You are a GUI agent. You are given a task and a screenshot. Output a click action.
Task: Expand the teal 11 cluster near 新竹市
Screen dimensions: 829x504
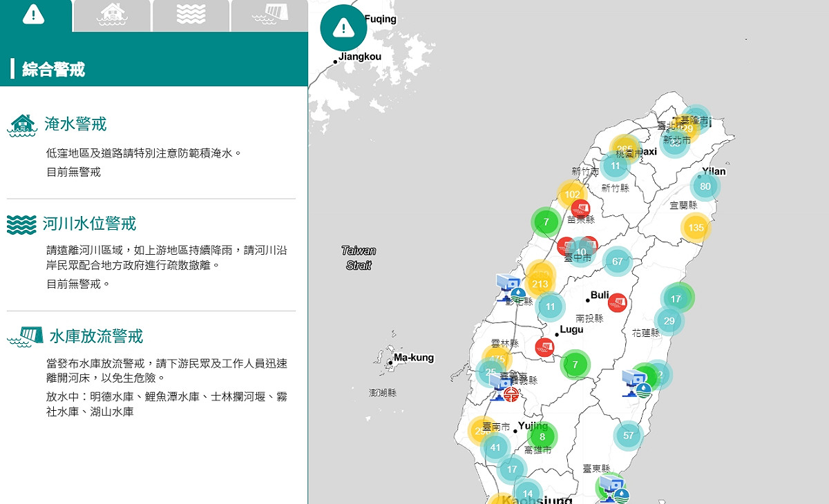615,166
